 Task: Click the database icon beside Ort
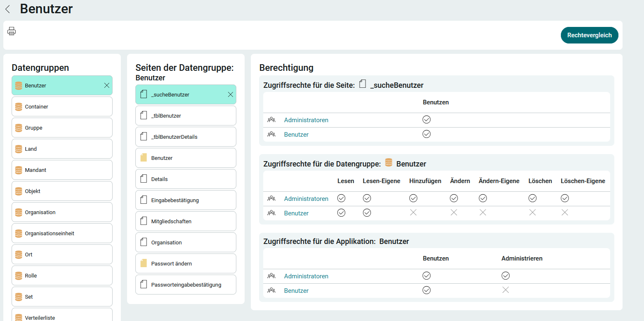18,254
